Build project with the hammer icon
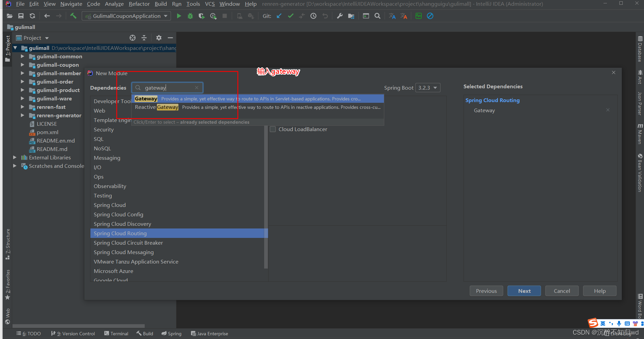Image resolution: width=644 pixels, height=339 pixels. pyautogui.click(x=73, y=16)
